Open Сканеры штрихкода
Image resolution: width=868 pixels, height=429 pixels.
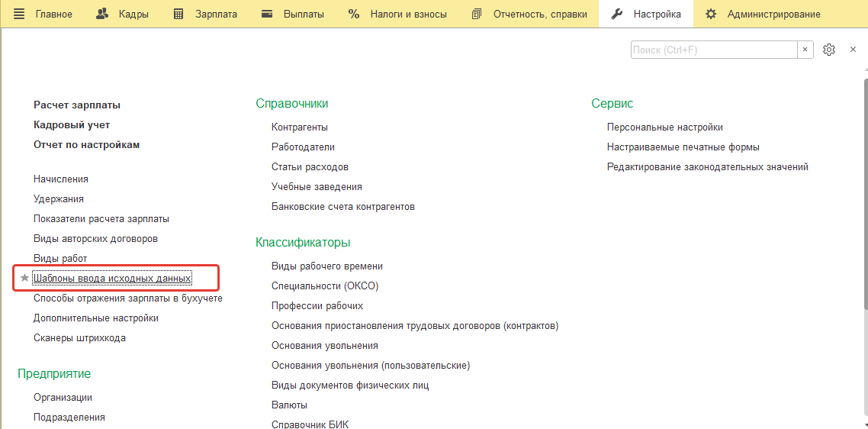pyautogui.click(x=80, y=338)
